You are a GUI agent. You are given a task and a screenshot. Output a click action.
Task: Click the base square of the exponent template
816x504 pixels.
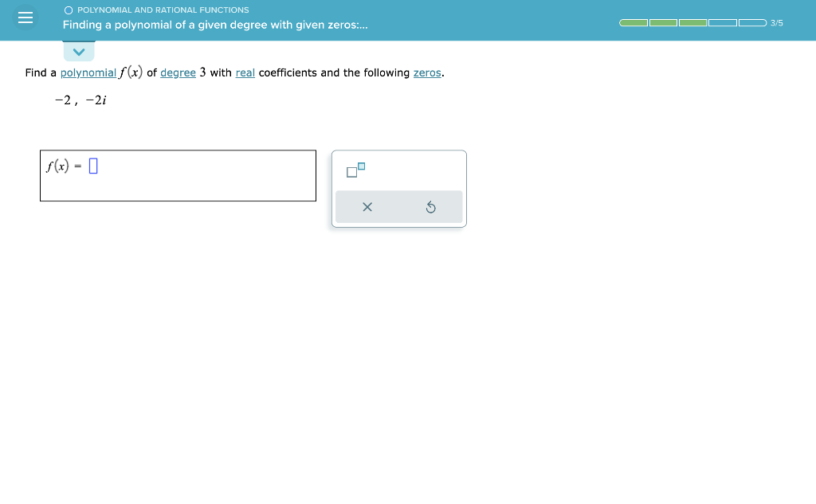[x=351, y=171]
